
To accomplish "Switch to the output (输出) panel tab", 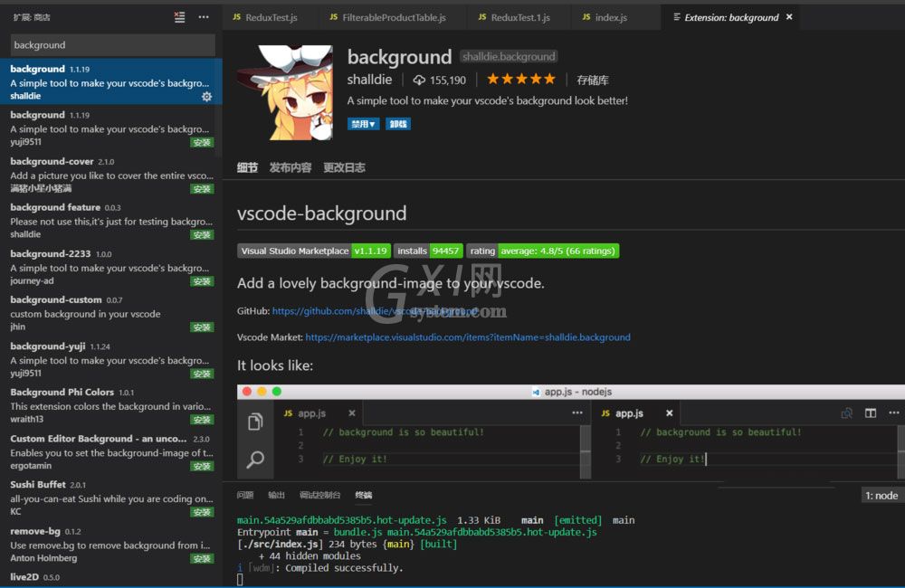I will point(276,495).
